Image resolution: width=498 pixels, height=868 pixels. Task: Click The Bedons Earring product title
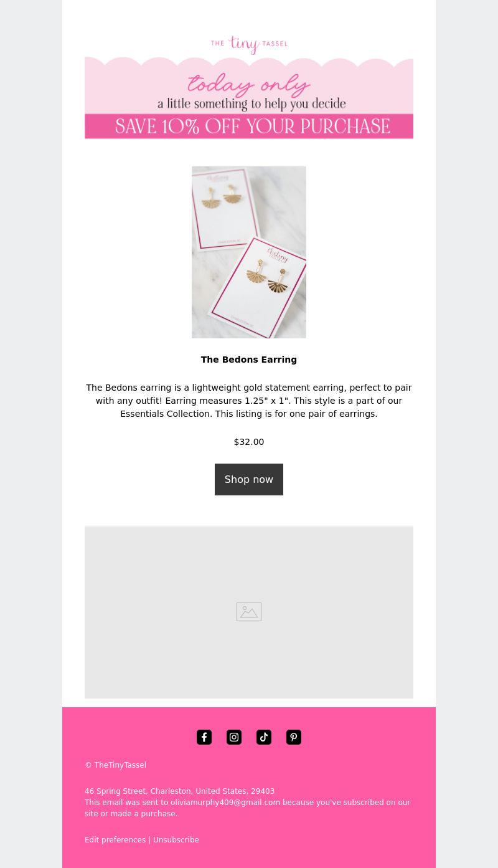click(249, 360)
